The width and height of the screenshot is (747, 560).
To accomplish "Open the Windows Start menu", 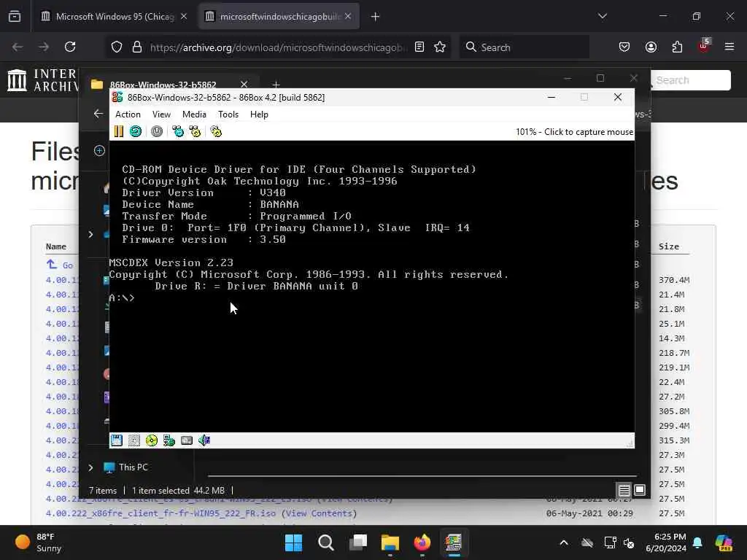I will 293,542.
